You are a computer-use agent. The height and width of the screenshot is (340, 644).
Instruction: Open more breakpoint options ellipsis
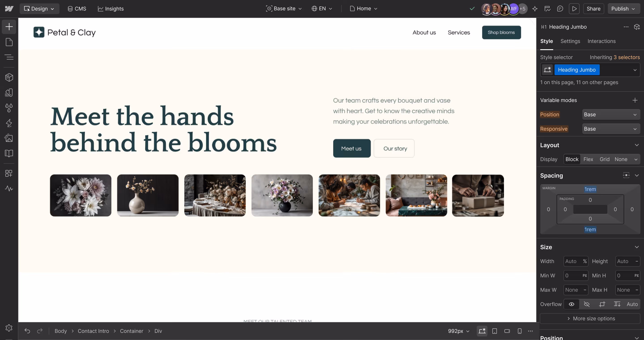point(530,331)
